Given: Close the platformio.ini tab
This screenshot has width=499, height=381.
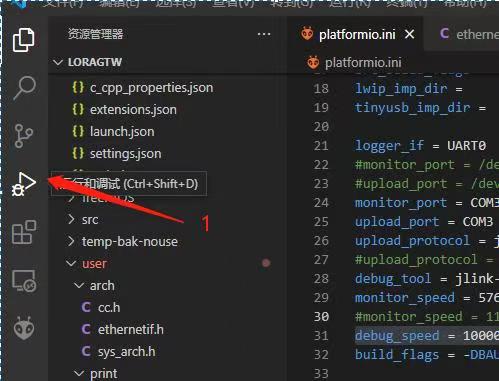Looking at the screenshot, I should [x=409, y=34].
